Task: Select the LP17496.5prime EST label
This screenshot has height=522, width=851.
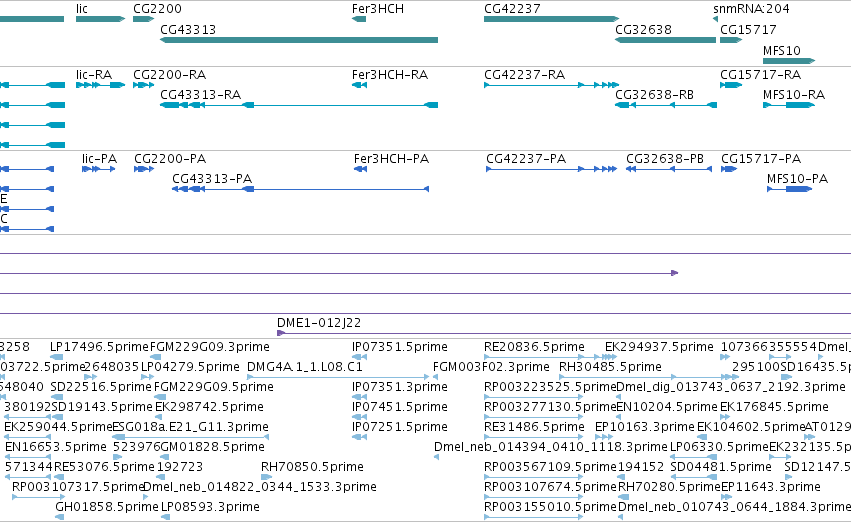Action: coord(99,346)
